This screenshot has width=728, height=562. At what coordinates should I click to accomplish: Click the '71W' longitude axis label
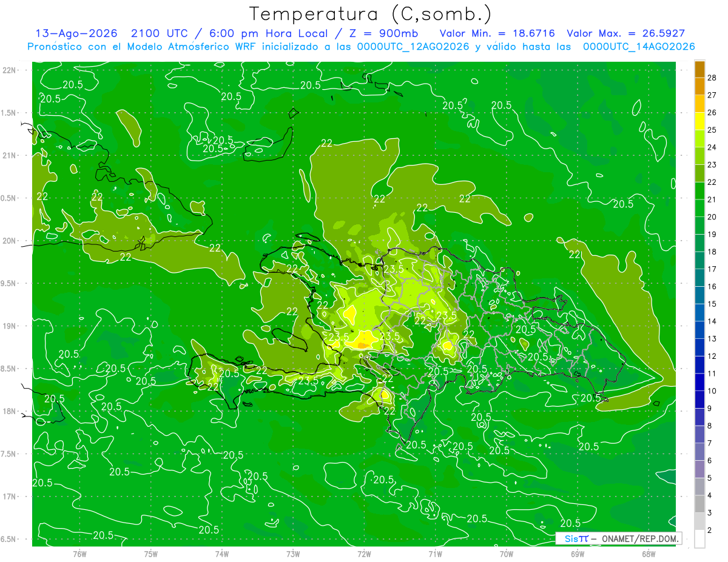pyautogui.click(x=435, y=554)
